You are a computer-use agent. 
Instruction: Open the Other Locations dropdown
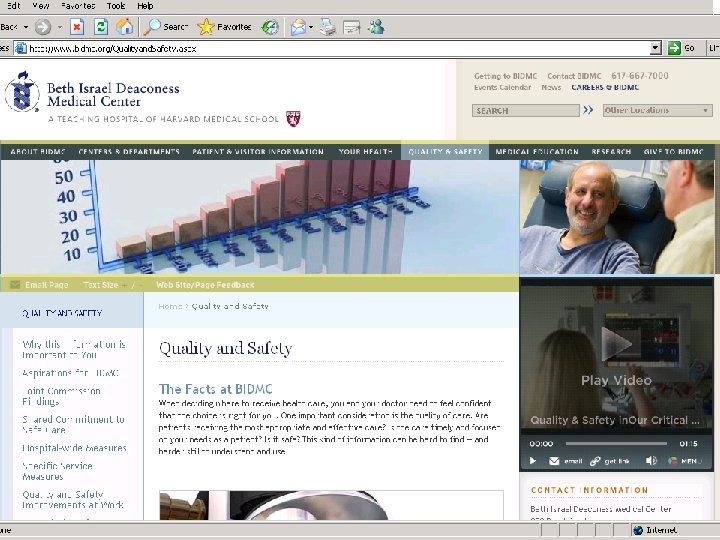pos(658,110)
